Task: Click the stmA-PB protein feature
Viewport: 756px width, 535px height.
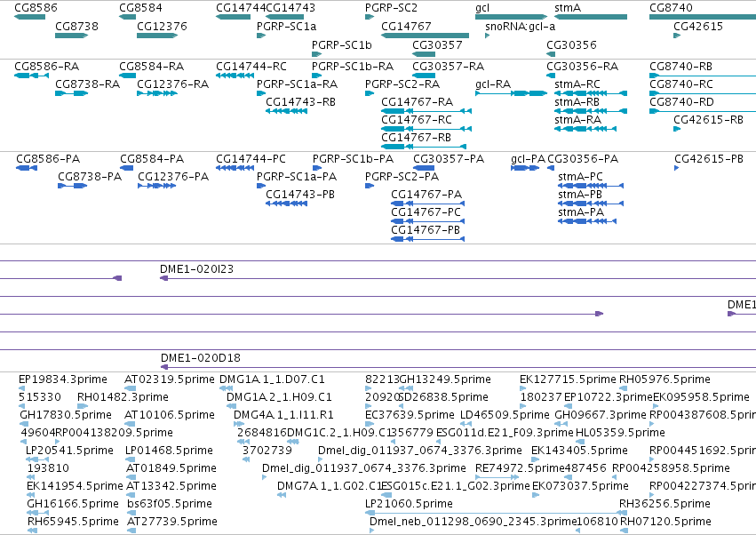Action: tap(591, 204)
